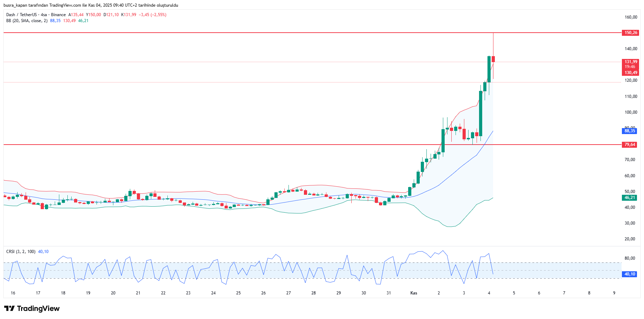The height and width of the screenshot is (319, 644).
Task: Click the latest red candle's body
Action: [493, 59]
